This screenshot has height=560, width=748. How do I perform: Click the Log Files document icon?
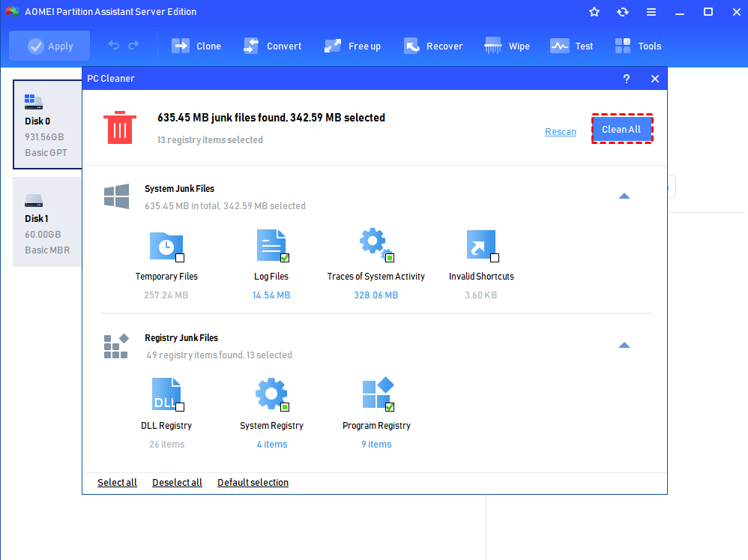point(271,244)
